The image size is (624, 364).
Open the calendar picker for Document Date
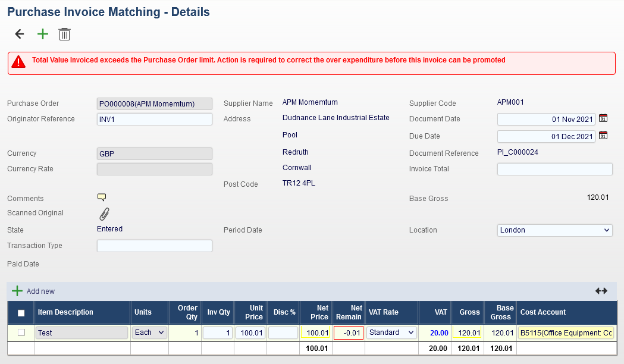pyautogui.click(x=603, y=118)
